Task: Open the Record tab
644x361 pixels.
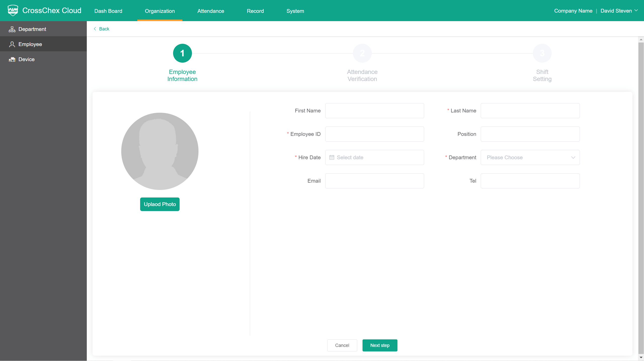Action: [x=255, y=11]
